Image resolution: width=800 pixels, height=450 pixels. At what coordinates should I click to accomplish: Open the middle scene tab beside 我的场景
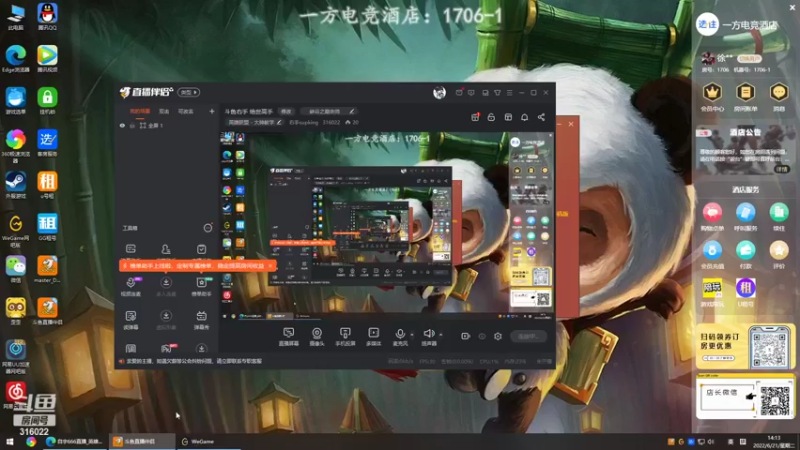pyautogui.click(x=164, y=111)
